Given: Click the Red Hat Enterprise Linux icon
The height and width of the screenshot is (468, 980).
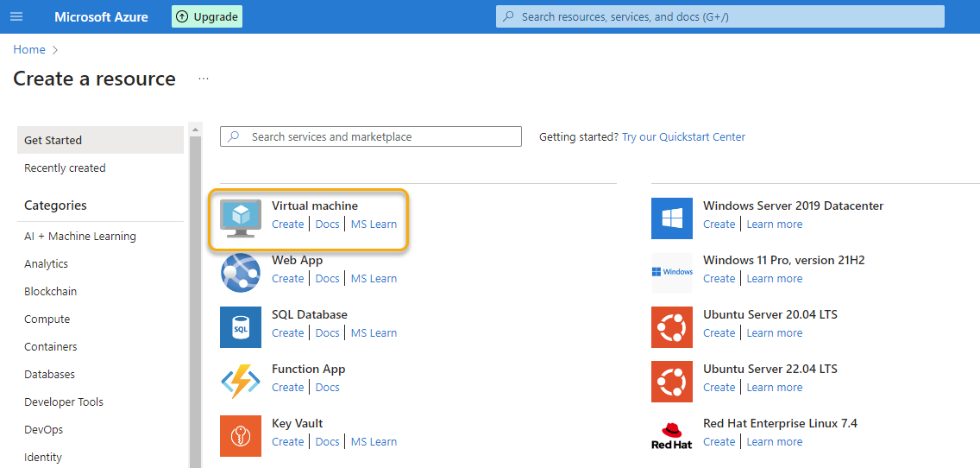Looking at the screenshot, I should (672, 436).
